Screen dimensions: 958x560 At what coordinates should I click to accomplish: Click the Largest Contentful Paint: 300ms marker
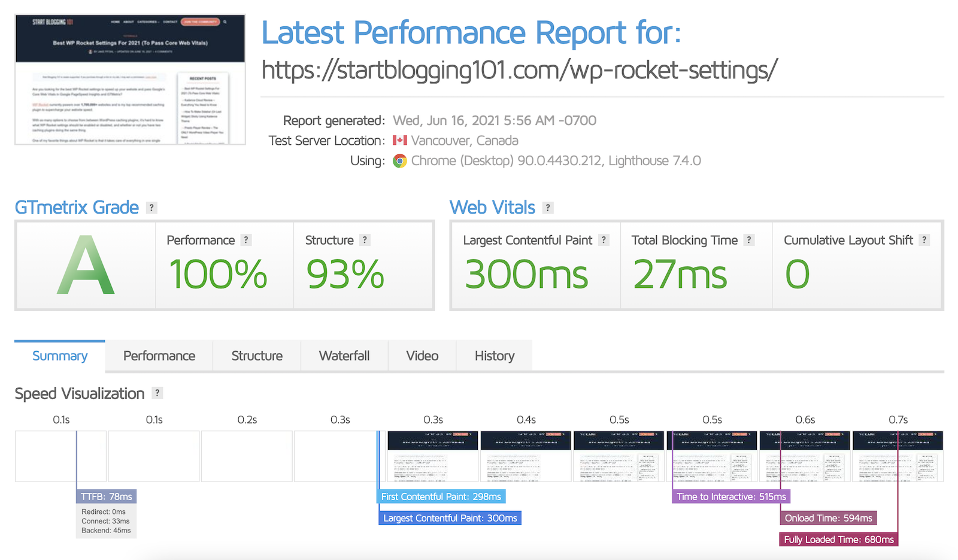pyautogui.click(x=450, y=518)
